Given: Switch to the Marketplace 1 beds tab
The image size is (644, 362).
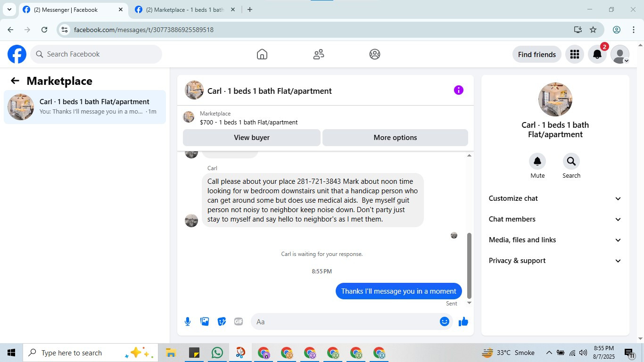Looking at the screenshot, I should (185, 9).
